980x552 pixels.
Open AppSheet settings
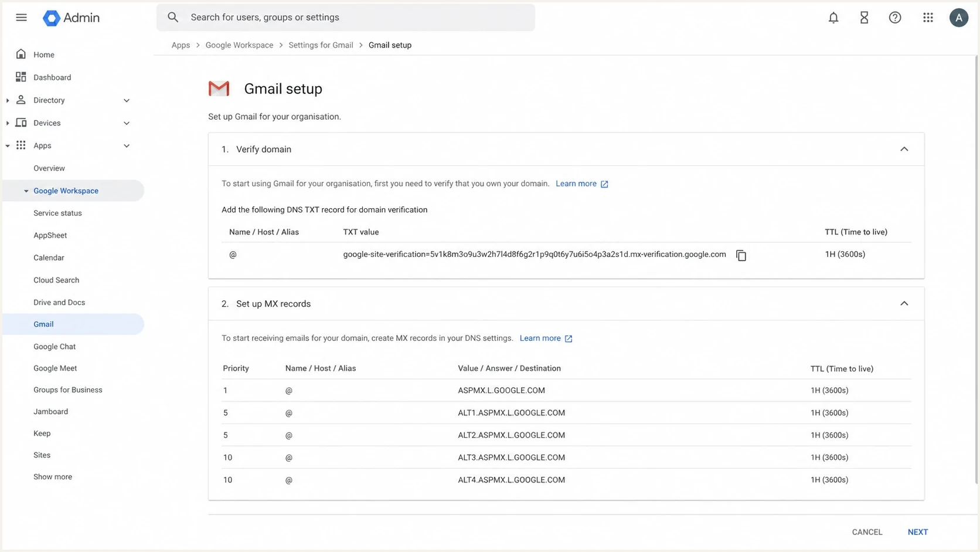[50, 235]
